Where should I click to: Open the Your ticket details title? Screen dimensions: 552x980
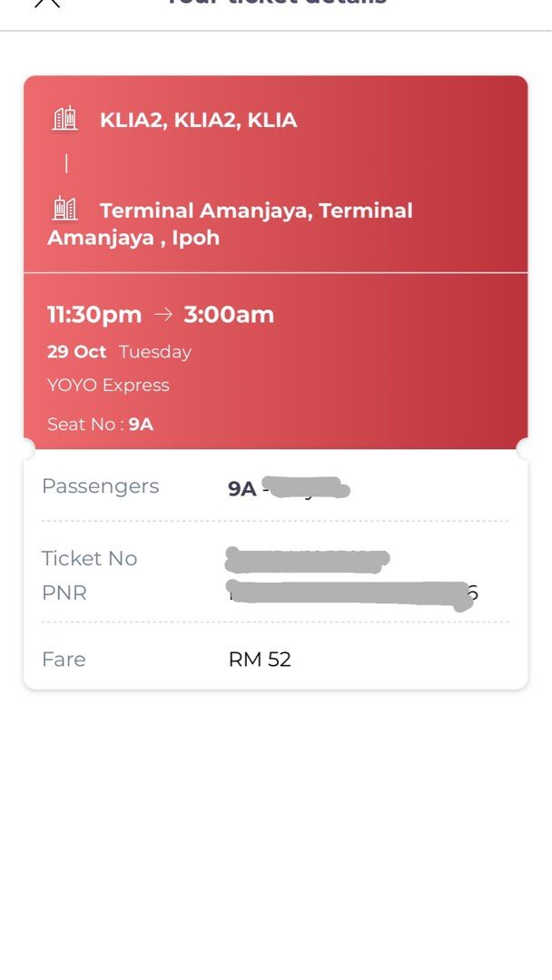tap(276, 4)
